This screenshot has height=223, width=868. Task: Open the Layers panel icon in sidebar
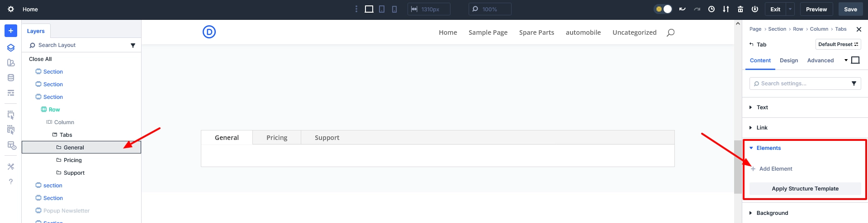pos(11,48)
